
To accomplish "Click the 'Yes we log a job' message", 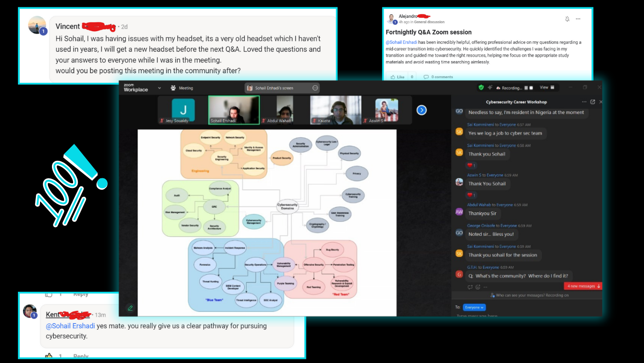I will click(505, 133).
